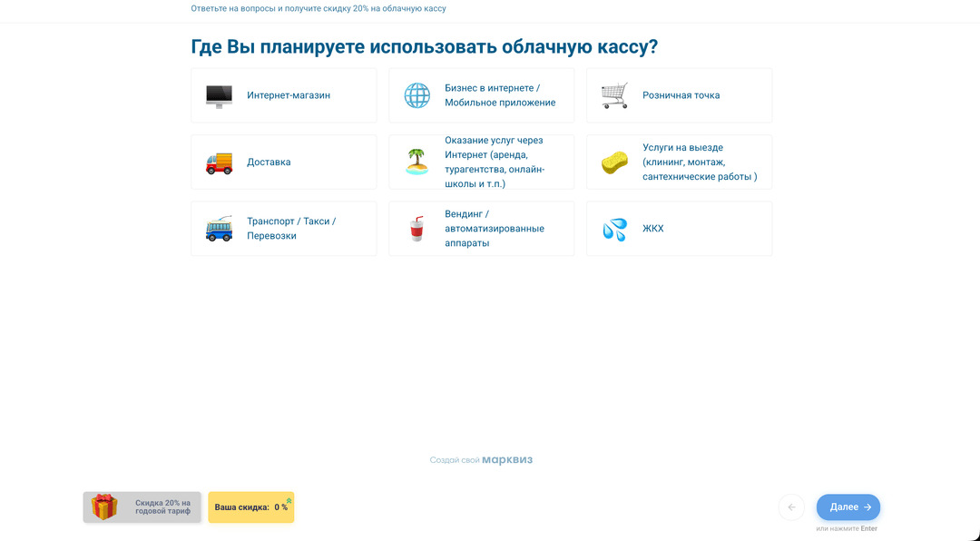
Task: Click the "Ваша скидка: 0 %" badge
Action: coord(250,507)
